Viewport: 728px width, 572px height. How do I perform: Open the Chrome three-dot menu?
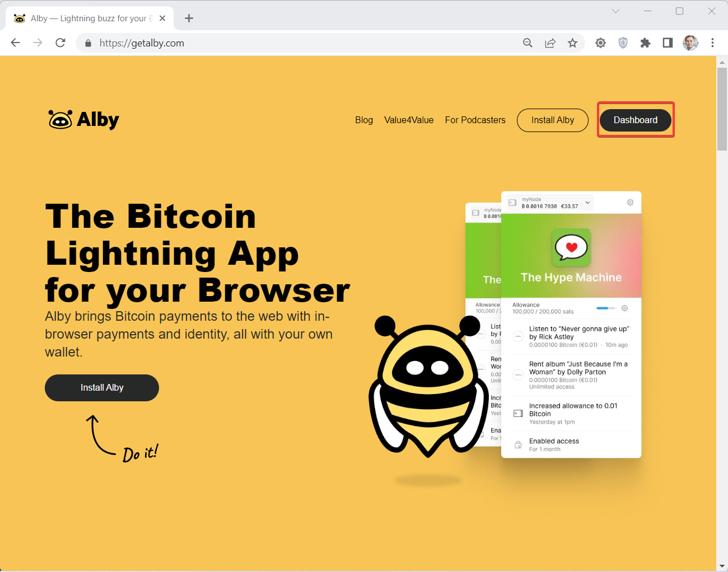pos(712,43)
